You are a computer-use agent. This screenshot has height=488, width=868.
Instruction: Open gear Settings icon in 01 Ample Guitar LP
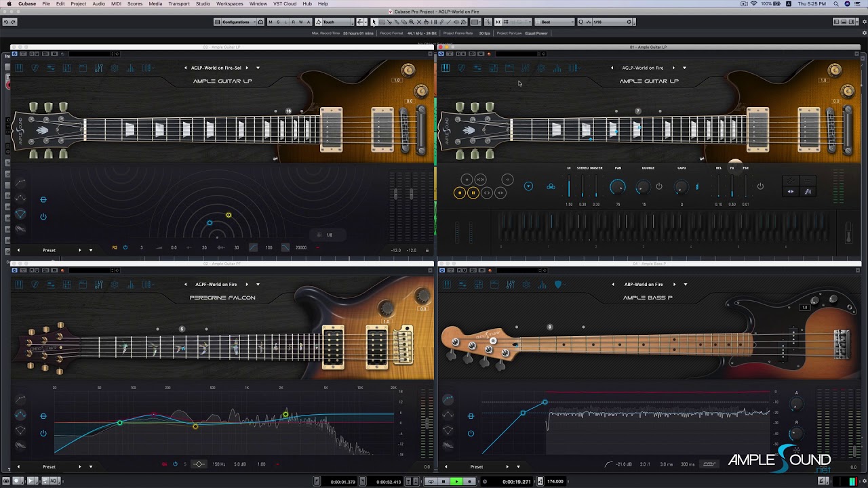[541, 68]
